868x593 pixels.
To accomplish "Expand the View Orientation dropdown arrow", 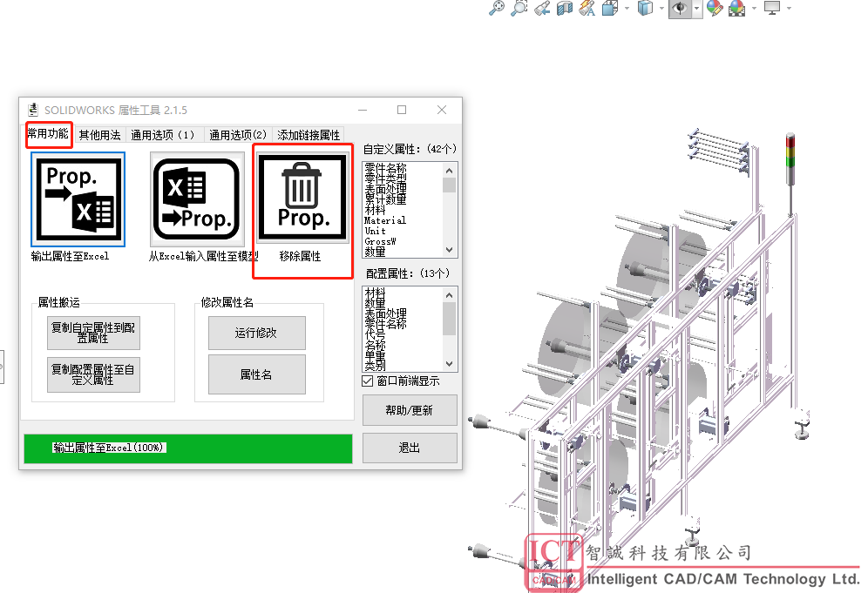I will [627, 9].
